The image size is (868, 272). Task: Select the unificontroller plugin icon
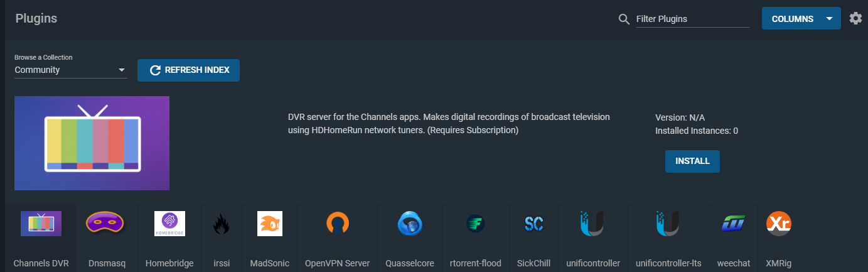pos(592,224)
